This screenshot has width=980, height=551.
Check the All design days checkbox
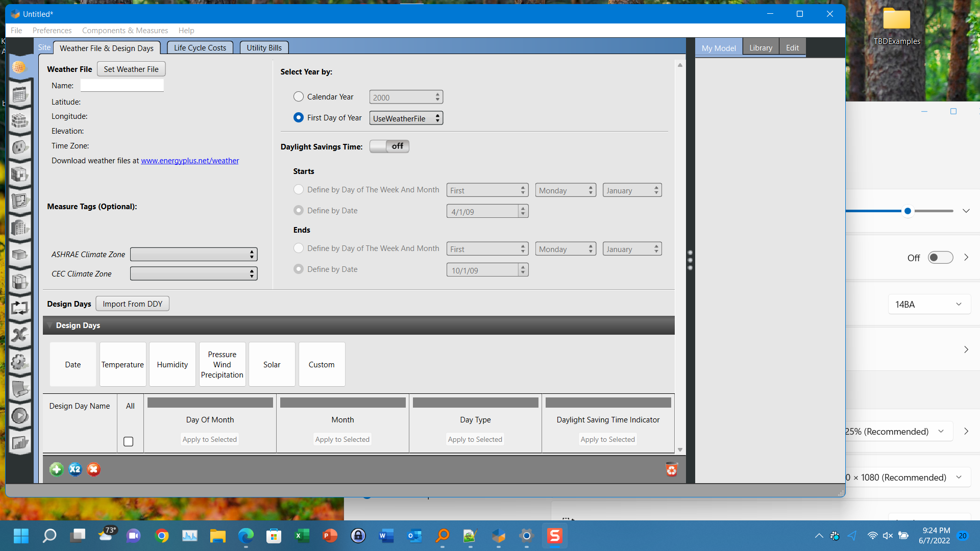pos(128,441)
